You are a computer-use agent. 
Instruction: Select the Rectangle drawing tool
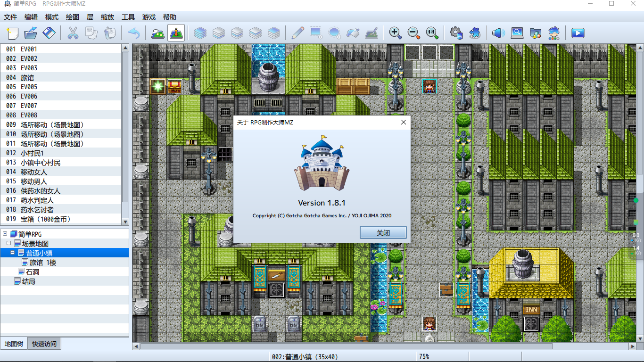point(316,33)
